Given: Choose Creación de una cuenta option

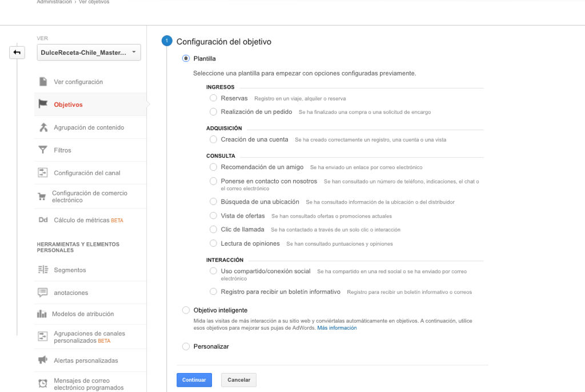Looking at the screenshot, I should [x=214, y=139].
